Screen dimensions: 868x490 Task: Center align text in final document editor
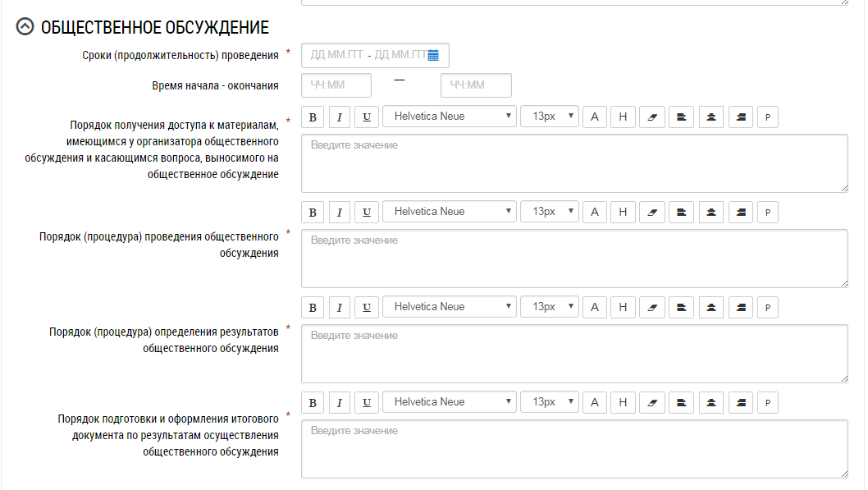click(x=710, y=402)
